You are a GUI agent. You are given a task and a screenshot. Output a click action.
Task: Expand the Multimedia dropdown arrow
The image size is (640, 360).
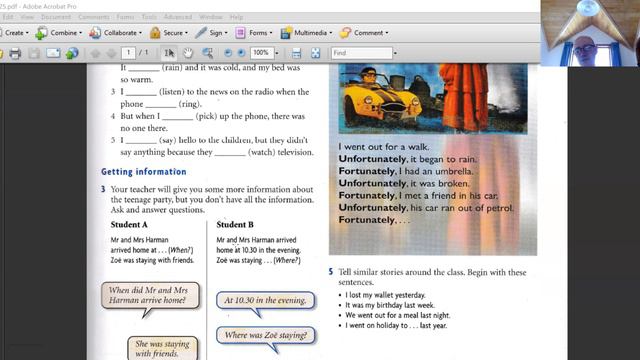point(331,33)
